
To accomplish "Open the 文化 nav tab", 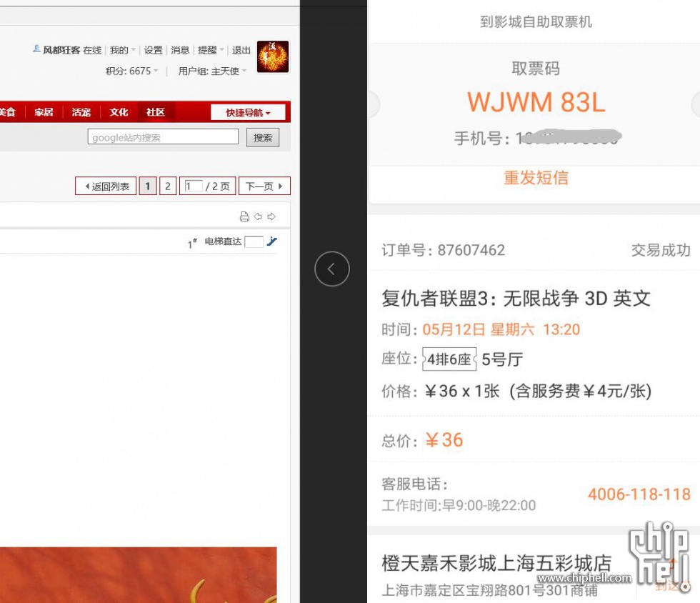I will (x=119, y=112).
